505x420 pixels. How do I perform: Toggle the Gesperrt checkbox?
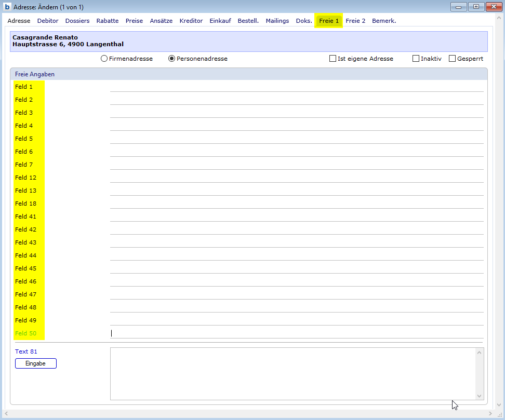point(452,59)
